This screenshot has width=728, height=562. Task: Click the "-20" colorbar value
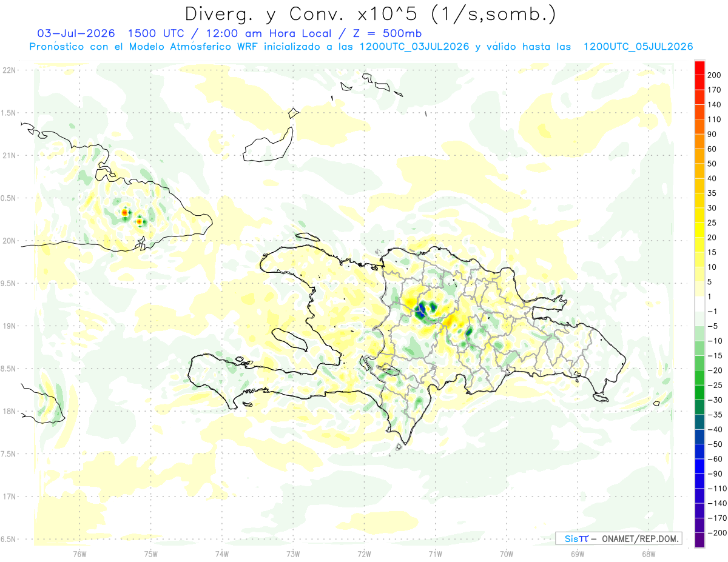(x=714, y=370)
